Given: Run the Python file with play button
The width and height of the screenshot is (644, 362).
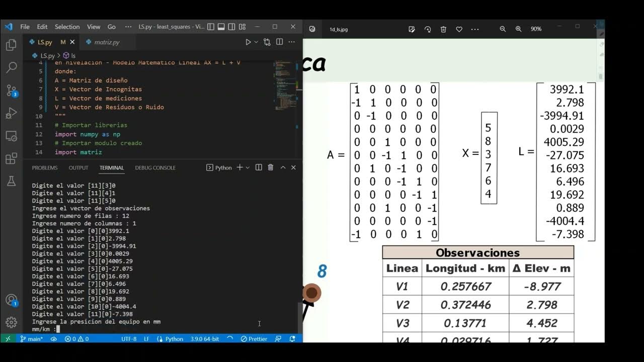Looking at the screenshot, I should tap(248, 42).
